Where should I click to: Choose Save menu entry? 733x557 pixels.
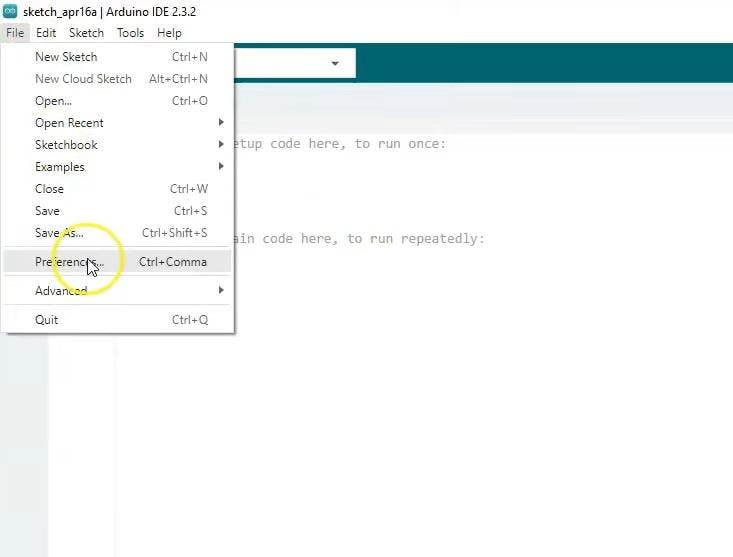pos(117,211)
